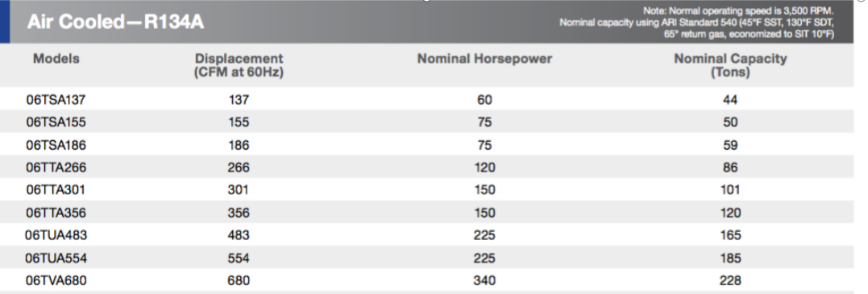Select model 06TSA155 row label
The image size is (868, 294).
(x=56, y=122)
